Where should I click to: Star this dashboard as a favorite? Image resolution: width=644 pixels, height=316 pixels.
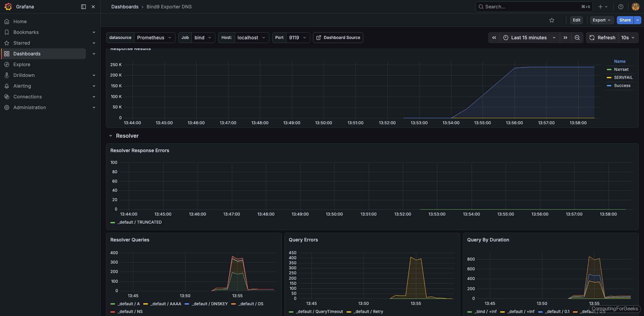coord(552,20)
